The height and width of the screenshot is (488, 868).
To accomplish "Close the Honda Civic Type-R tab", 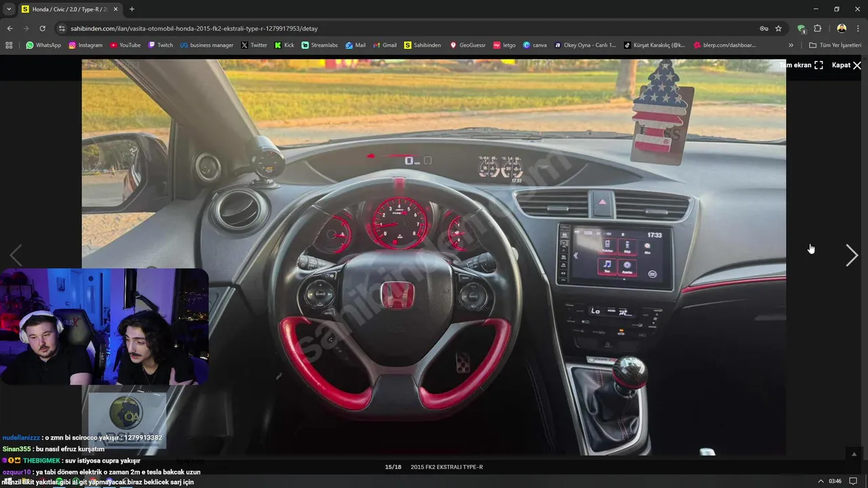I will pyautogui.click(x=115, y=9).
